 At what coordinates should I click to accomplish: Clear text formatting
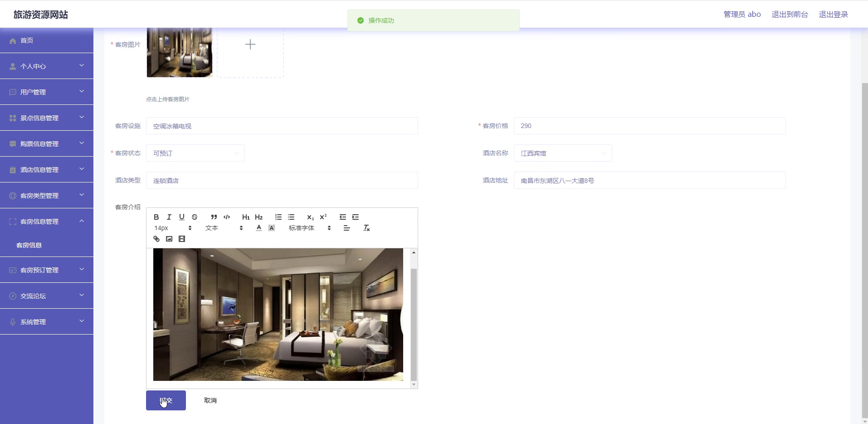(366, 228)
